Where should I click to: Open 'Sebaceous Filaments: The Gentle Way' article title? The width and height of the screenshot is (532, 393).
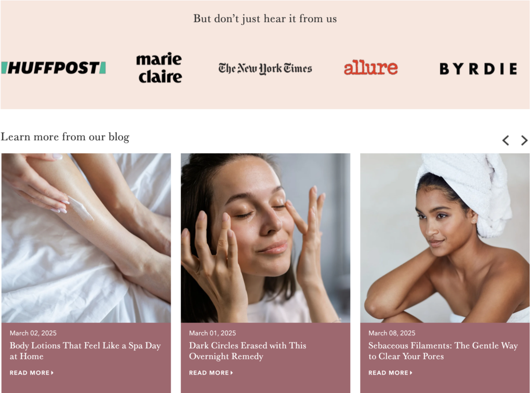(x=443, y=351)
